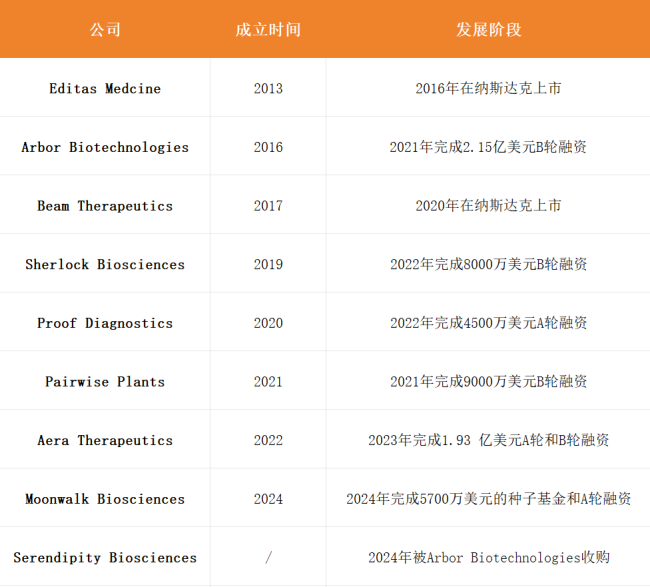Click 2020年在纳斯达克上市 stage text
The width and height of the screenshot is (650, 587).
pyautogui.click(x=488, y=206)
